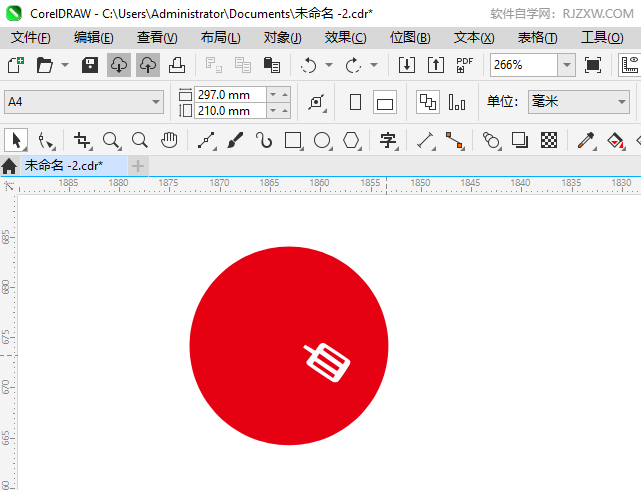
Task: Expand the Undo history dropdown
Action: point(329,65)
